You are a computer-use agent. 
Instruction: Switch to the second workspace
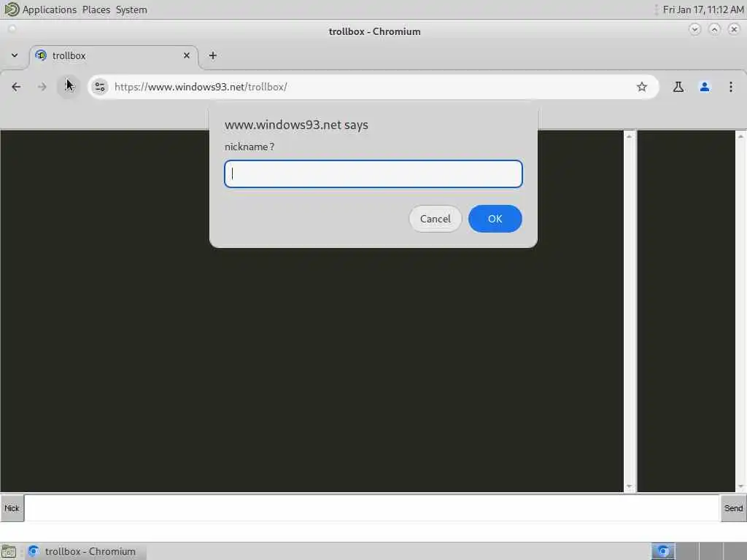[687, 551]
